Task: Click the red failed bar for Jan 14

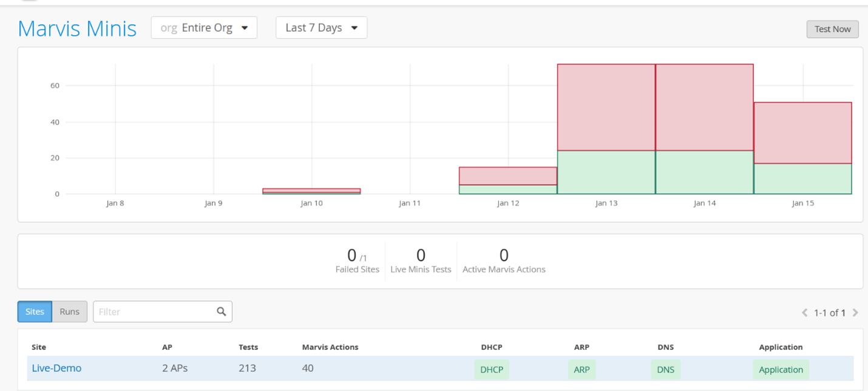Action: pos(705,107)
